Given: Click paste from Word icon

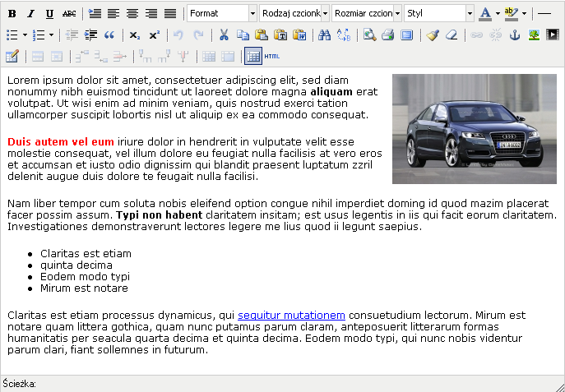Looking at the screenshot, I should coord(299,35).
